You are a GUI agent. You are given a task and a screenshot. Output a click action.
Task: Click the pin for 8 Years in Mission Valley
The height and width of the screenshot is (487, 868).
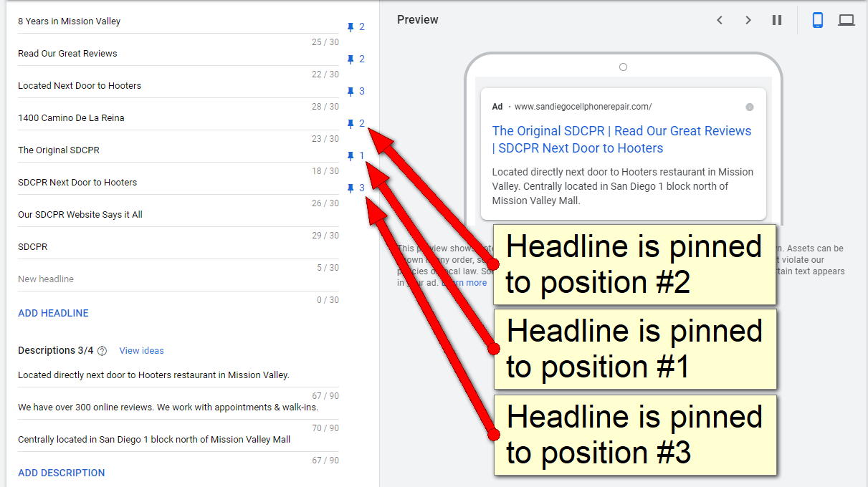(x=356, y=27)
